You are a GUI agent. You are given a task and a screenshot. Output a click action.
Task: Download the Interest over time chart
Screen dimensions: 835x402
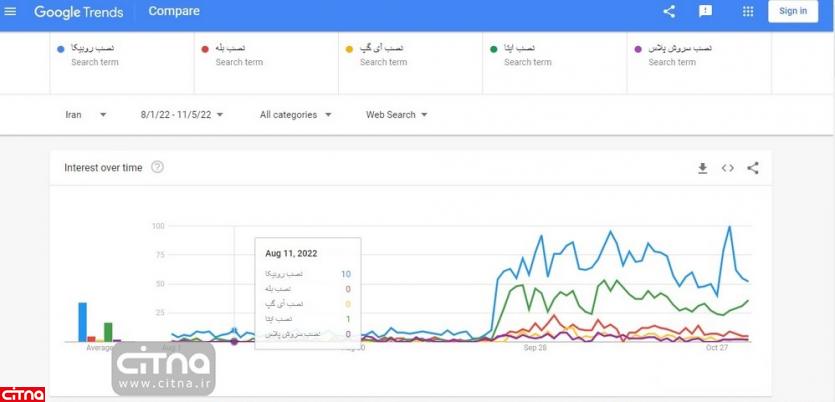pyautogui.click(x=702, y=168)
